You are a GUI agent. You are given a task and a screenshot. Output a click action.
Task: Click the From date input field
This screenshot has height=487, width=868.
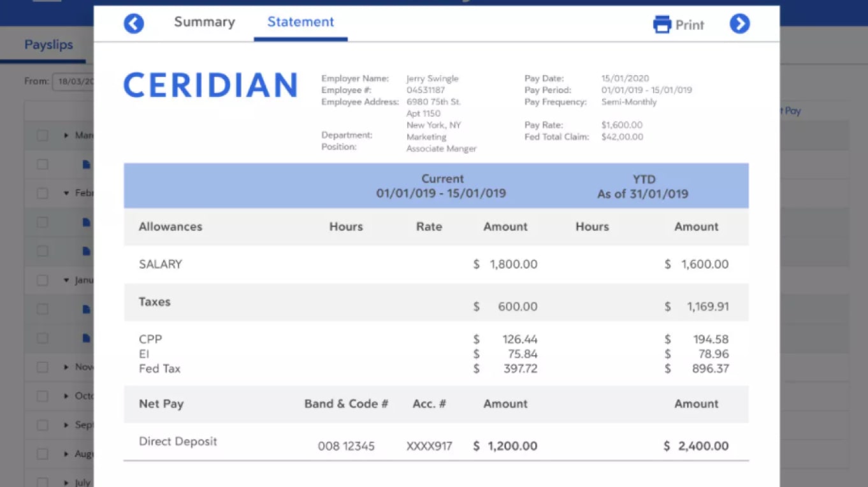(x=73, y=82)
